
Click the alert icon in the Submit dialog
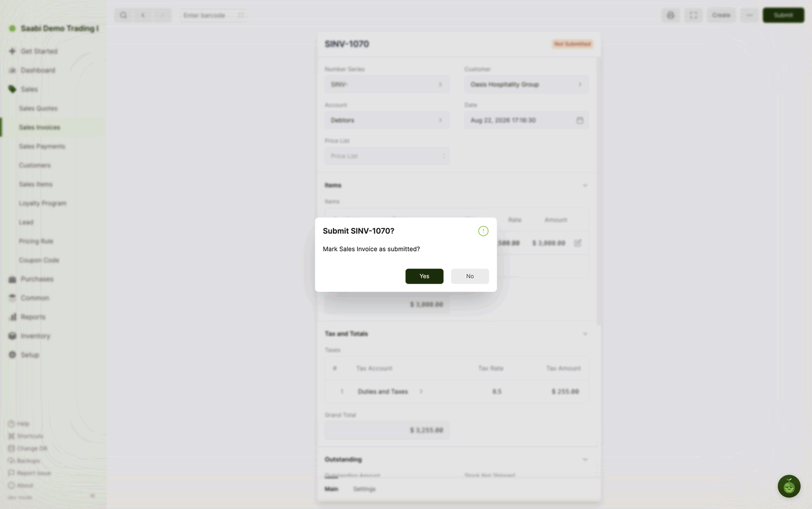coord(483,231)
